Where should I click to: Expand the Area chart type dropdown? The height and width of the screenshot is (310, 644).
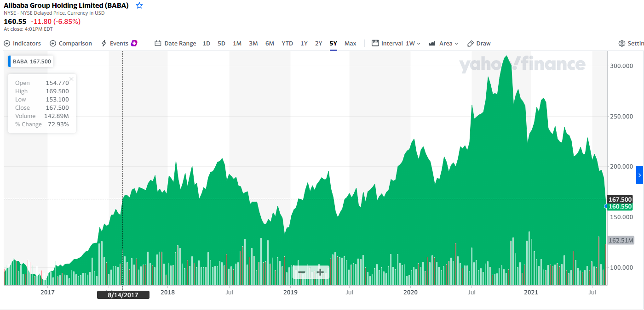[x=443, y=43]
